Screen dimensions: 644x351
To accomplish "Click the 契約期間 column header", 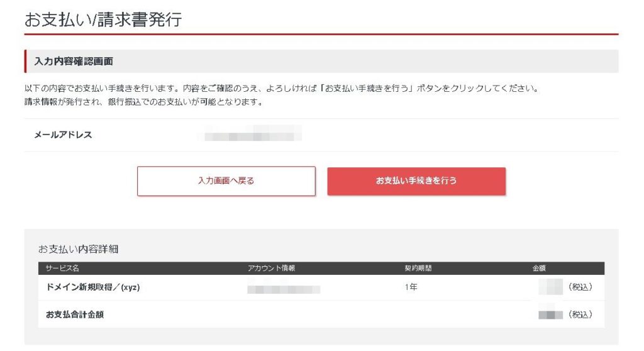I will click(418, 269).
